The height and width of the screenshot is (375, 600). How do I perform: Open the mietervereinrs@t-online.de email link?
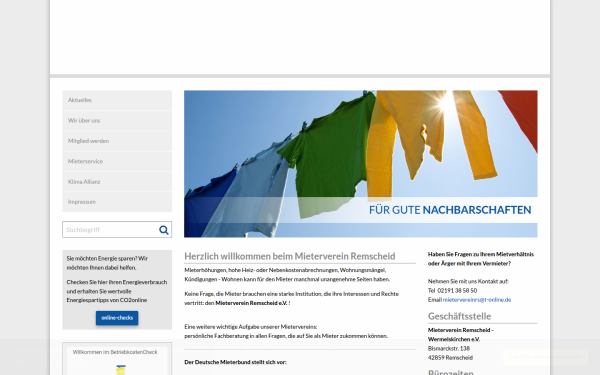coord(477,300)
